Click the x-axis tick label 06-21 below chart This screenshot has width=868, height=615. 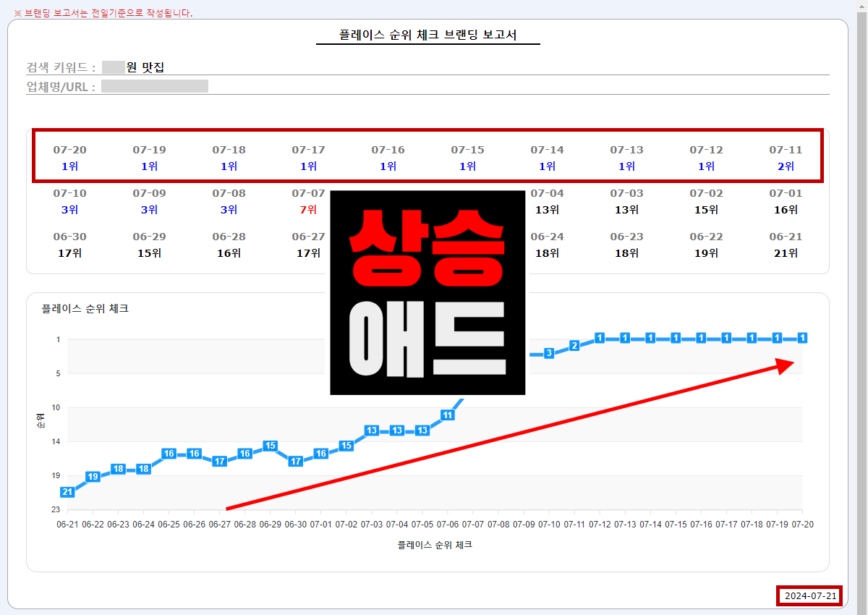[67, 524]
